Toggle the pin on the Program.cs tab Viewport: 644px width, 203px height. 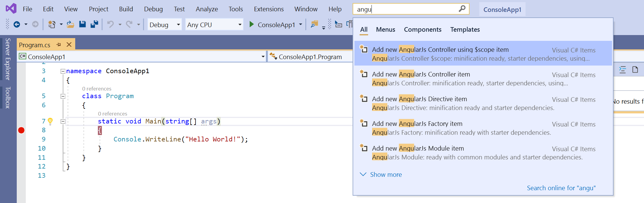click(58, 45)
